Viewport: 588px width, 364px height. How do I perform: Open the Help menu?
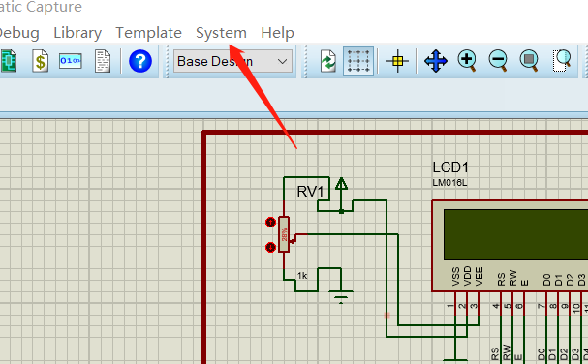277,33
